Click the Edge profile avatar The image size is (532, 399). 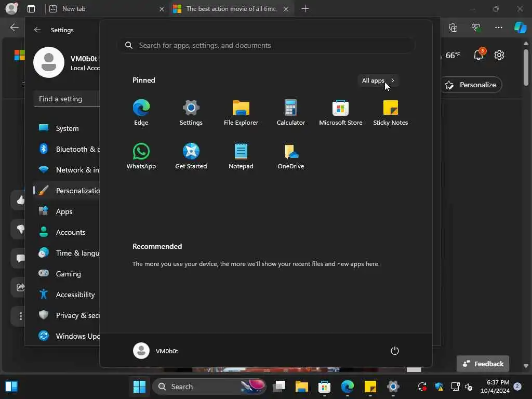pos(11,8)
